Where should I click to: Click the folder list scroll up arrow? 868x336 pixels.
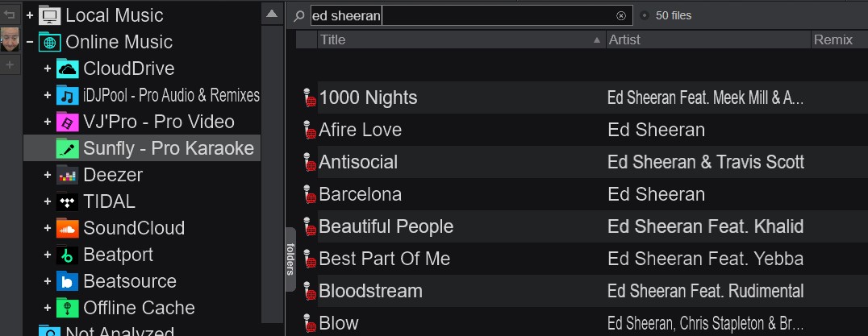pyautogui.click(x=272, y=14)
